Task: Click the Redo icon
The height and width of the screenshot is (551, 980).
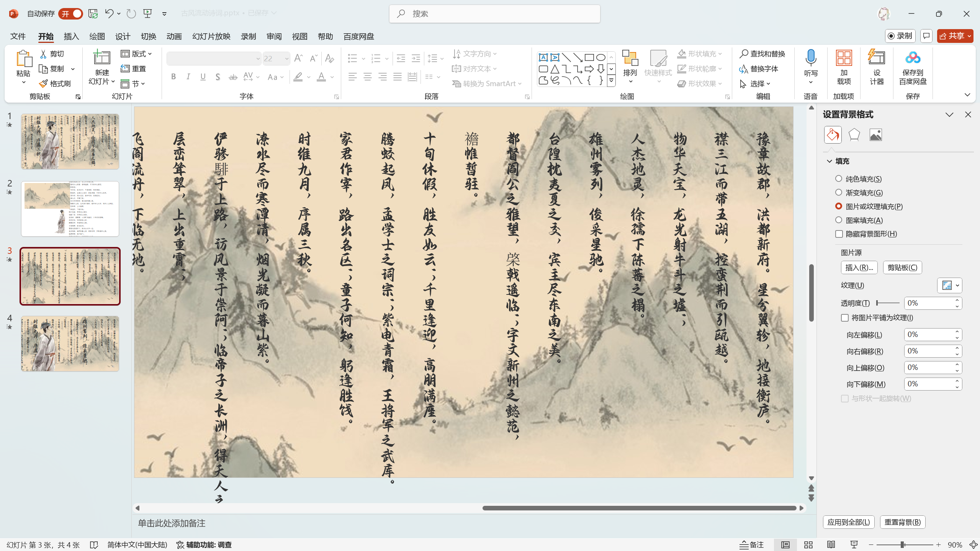Action: 131,14
